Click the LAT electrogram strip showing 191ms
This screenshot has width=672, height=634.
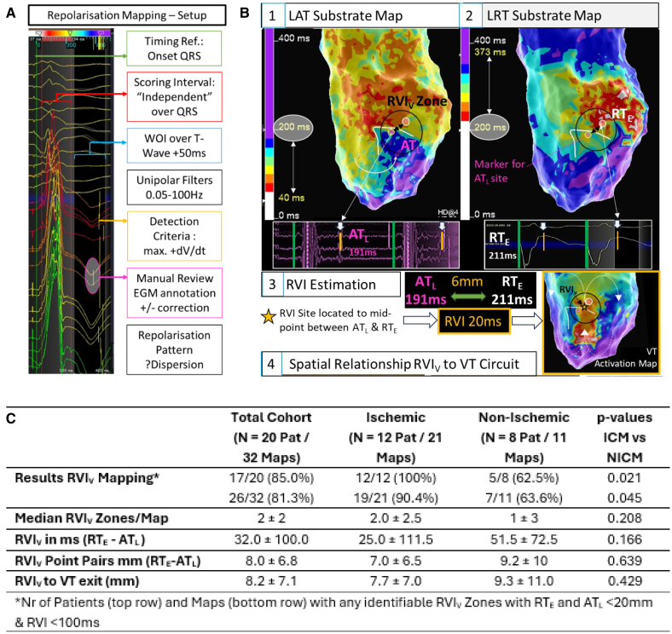coord(366,245)
